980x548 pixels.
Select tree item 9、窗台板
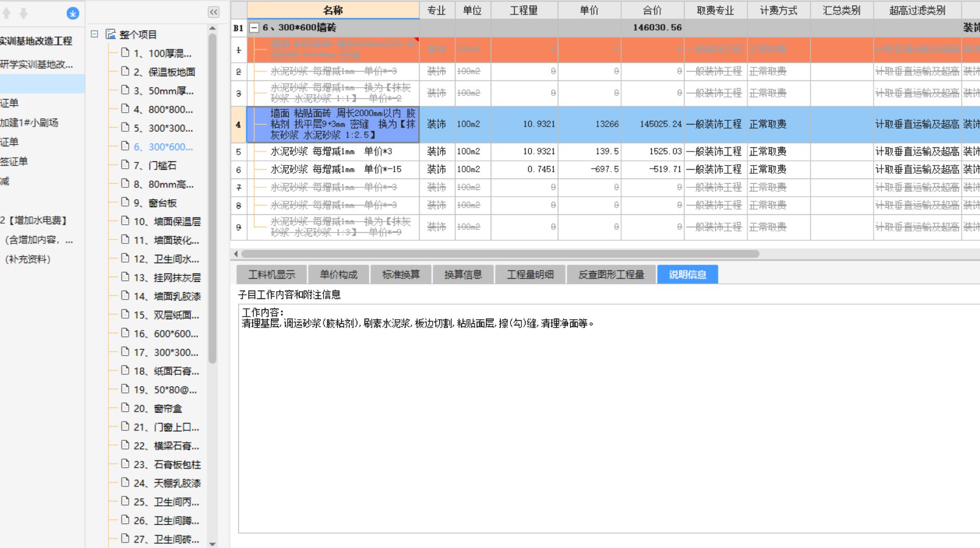tap(155, 202)
